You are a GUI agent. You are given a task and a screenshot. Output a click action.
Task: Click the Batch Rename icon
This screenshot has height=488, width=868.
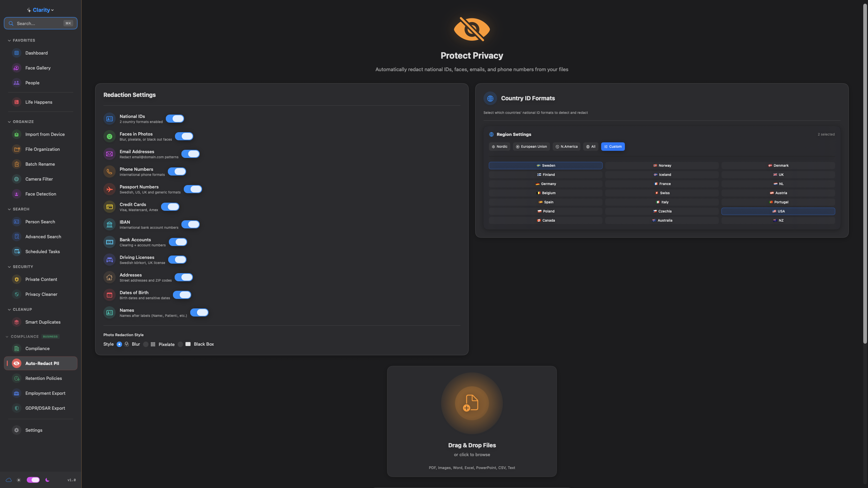click(x=16, y=164)
